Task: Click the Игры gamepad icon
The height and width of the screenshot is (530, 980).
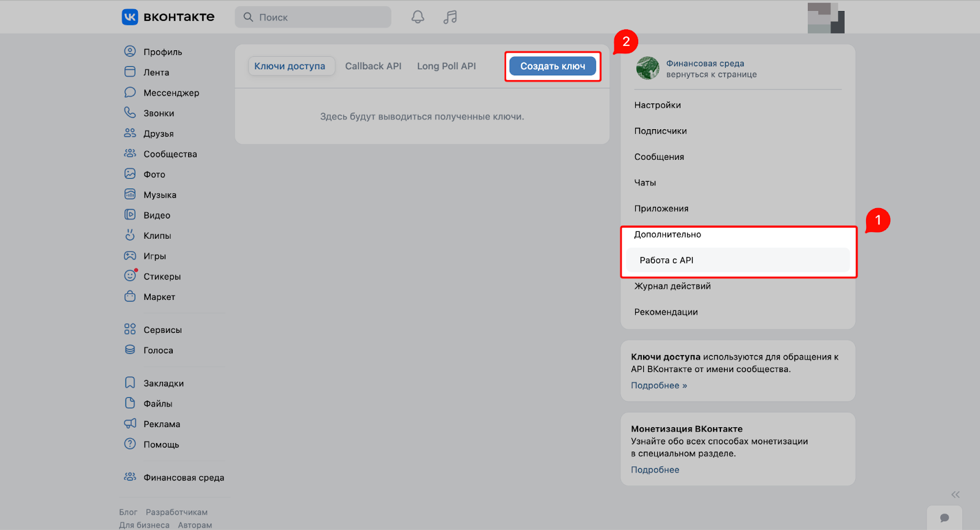Action: click(130, 256)
